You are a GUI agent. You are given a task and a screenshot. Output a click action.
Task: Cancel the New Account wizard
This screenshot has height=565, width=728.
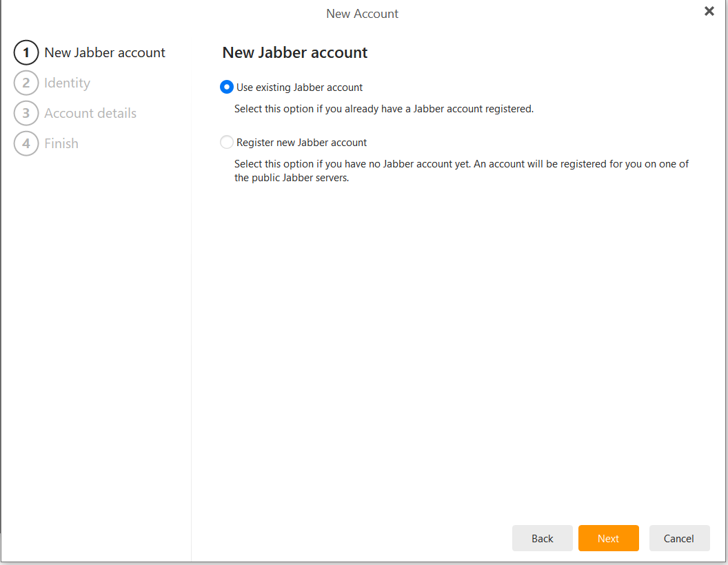(x=679, y=538)
